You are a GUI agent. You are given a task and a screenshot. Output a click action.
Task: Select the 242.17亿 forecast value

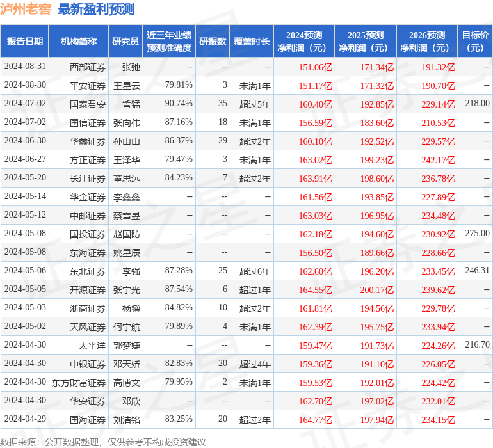coord(439,160)
